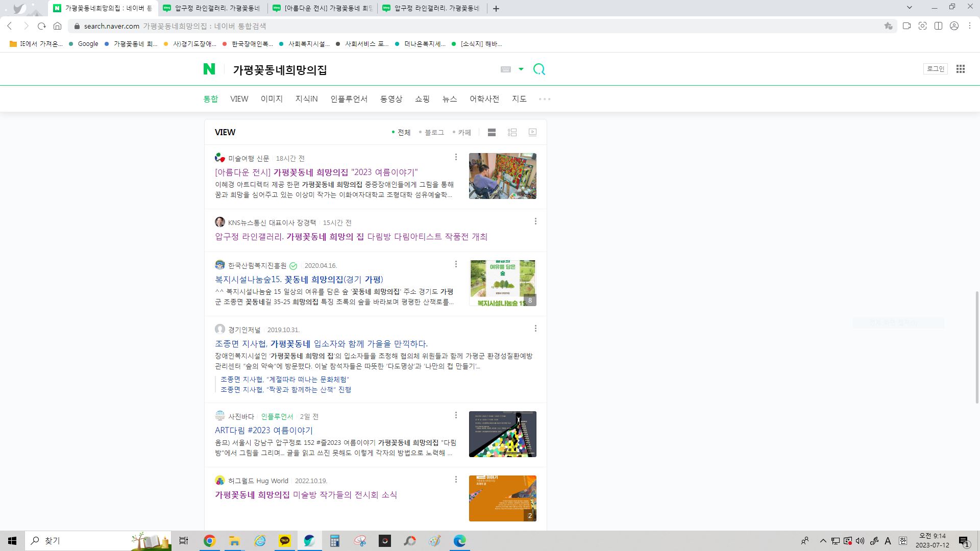The width and height of the screenshot is (980, 551).
Task: Open the ART다림 post thumbnail image
Action: tap(502, 434)
